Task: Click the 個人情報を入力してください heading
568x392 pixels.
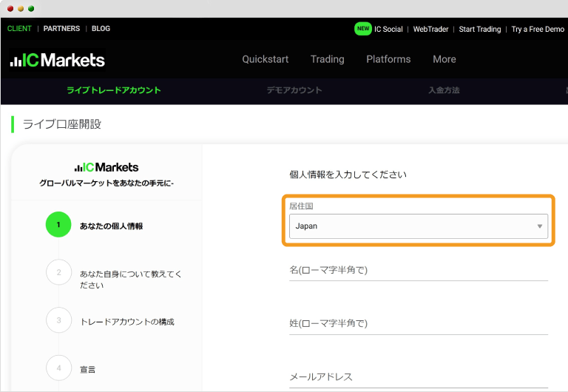Action: point(348,175)
